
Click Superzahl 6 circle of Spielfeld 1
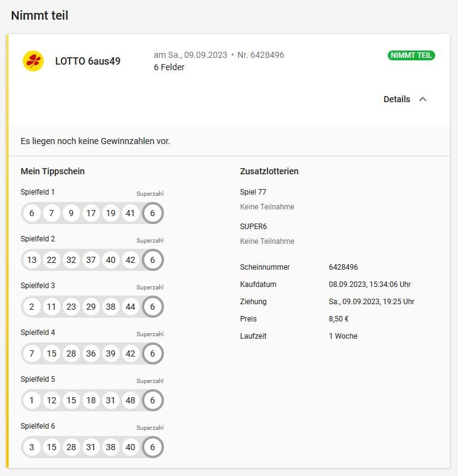click(x=153, y=213)
